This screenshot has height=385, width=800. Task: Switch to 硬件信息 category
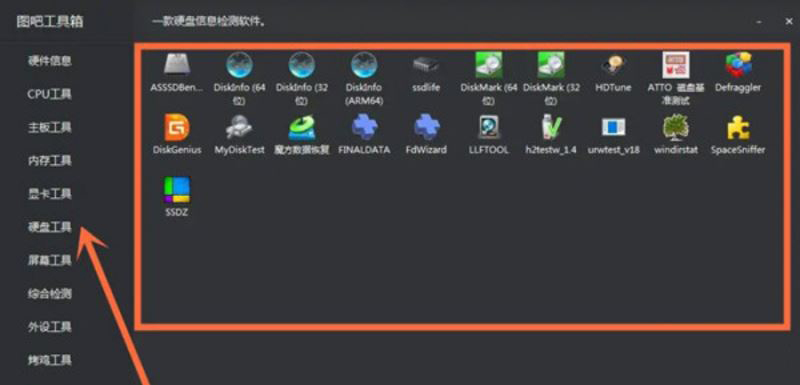49,61
